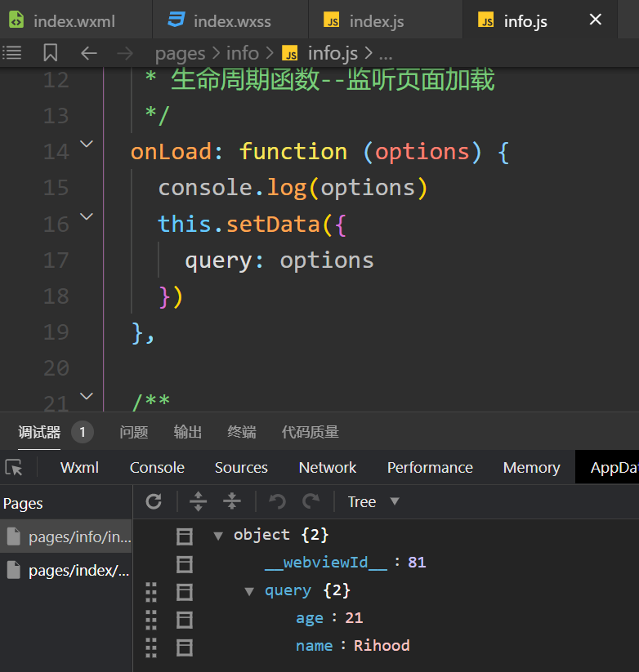Image resolution: width=639 pixels, height=672 pixels.
Task: Click drag handle of the name row
Action: point(151,648)
